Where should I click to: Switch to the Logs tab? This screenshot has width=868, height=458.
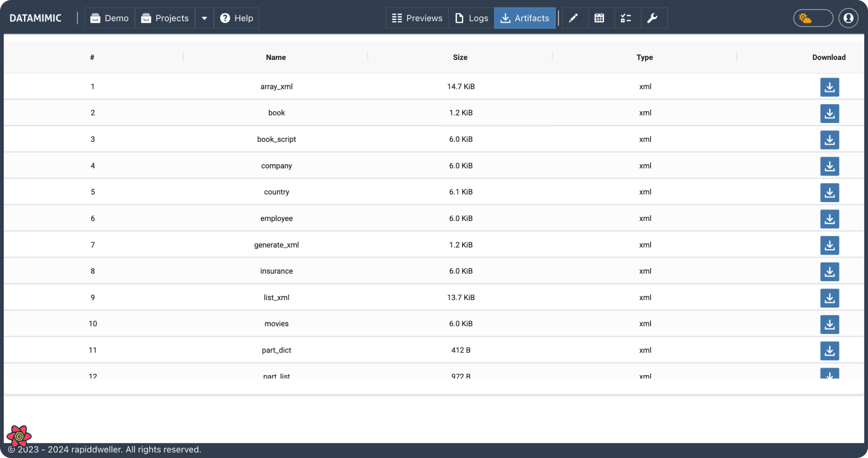tap(471, 18)
